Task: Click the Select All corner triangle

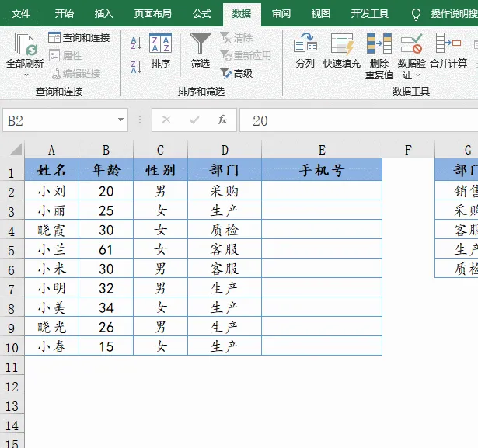Action: click(x=15, y=150)
